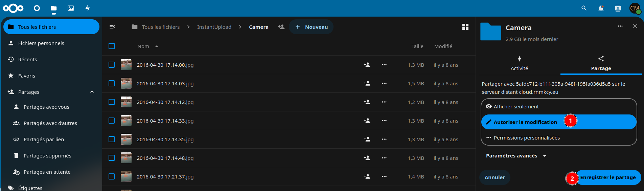Switch to the Activité tab
Screen dimensions: 644x191
click(x=519, y=63)
